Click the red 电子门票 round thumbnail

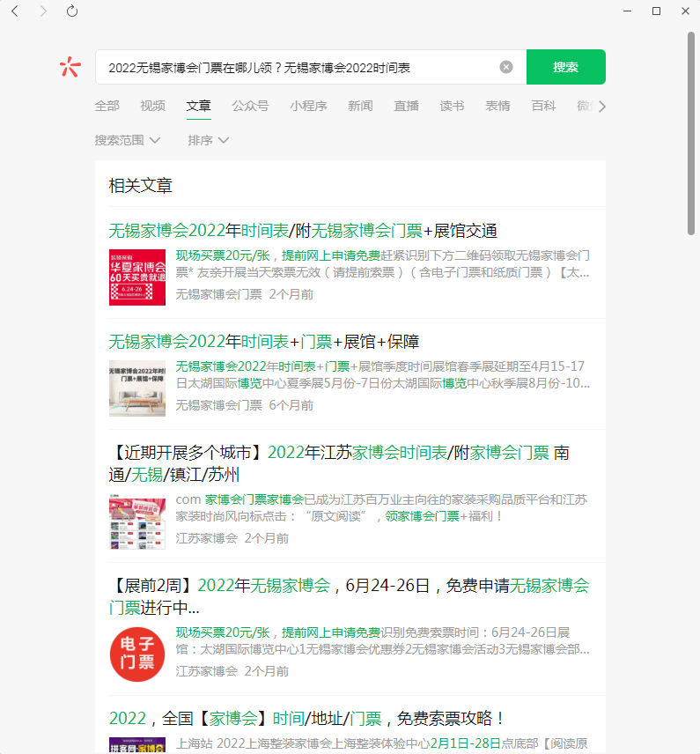[x=137, y=654]
